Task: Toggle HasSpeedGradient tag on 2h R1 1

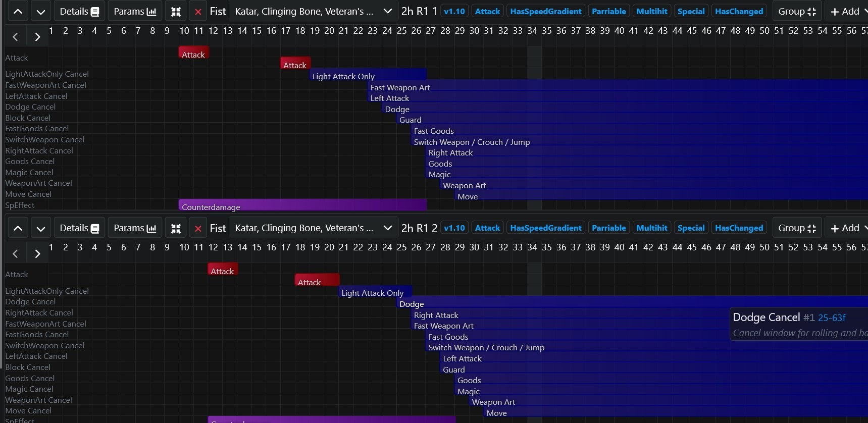Action: [x=546, y=11]
